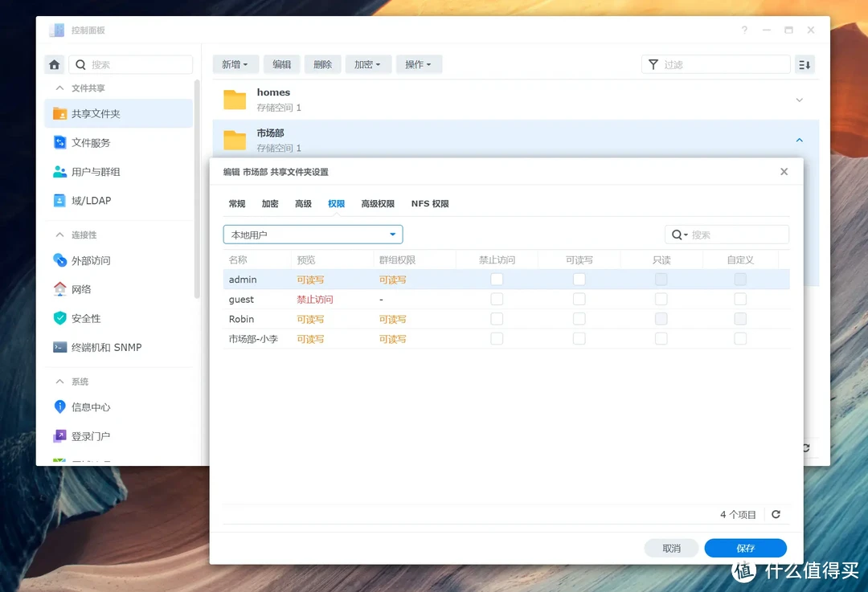Switch to the 高级权限 tab

pos(378,204)
